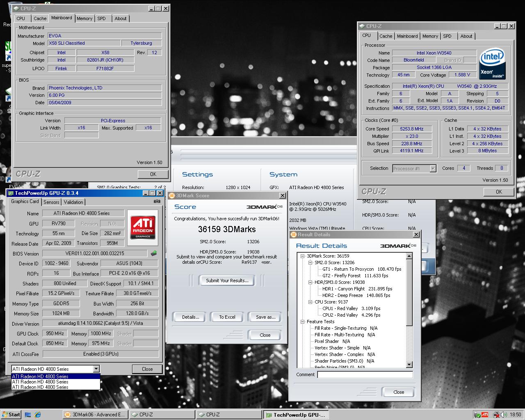Select Fill Rate - Single-Texturing tree row
Screen dimensions: 525x420
pyautogui.click(x=346, y=328)
